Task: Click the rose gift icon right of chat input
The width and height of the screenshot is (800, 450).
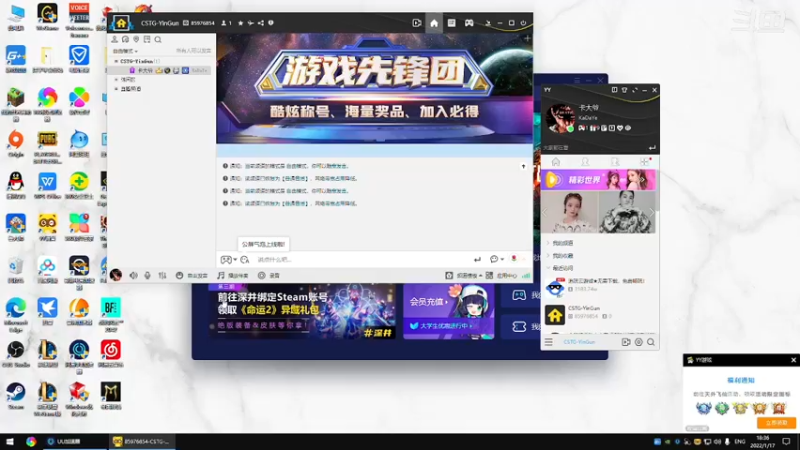Action: coord(514,259)
